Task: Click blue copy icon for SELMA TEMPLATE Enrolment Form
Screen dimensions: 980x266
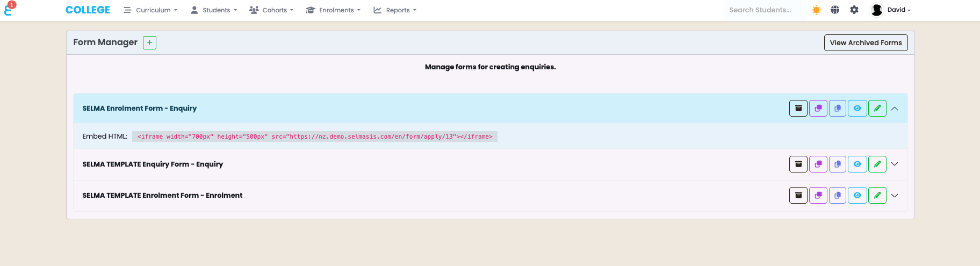Action: (838, 196)
